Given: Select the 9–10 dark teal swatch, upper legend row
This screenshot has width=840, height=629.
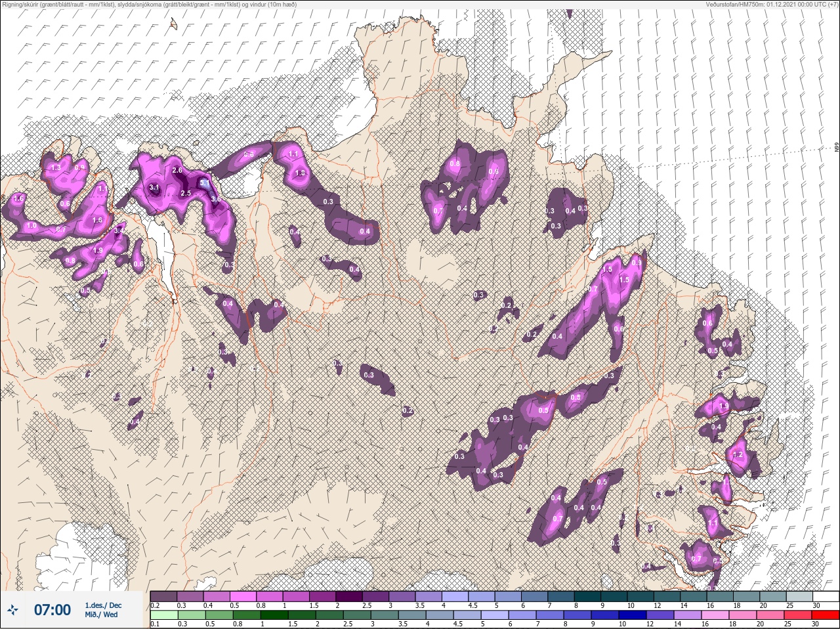Looking at the screenshot, I should tap(616, 596).
